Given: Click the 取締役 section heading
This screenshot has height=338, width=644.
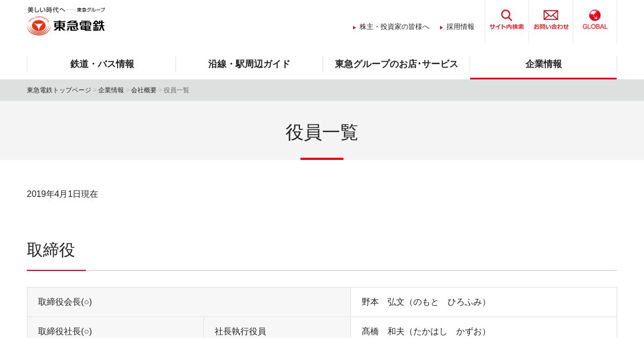Looking at the screenshot, I should pyautogui.click(x=51, y=250).
